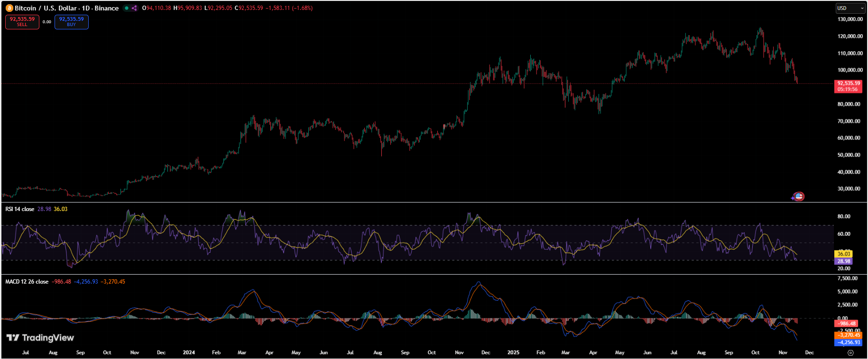Screen dimensions: 868x359
Task: Click the 2025 label on time axis
Action: tap(513, 353)
